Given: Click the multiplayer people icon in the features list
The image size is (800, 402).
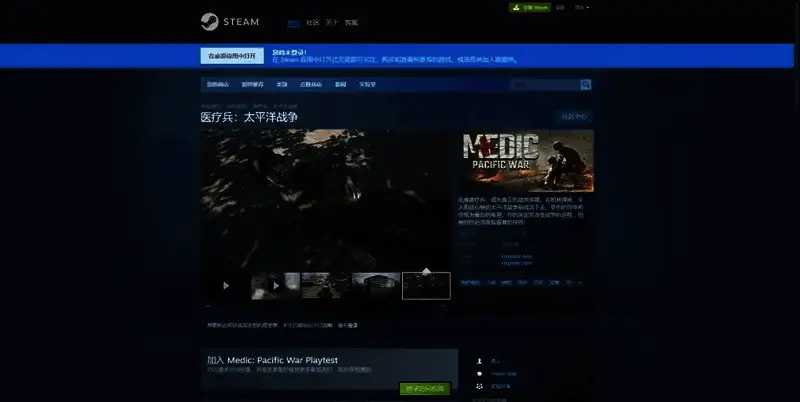Looking at the screenshot, I should pos(480,385).
